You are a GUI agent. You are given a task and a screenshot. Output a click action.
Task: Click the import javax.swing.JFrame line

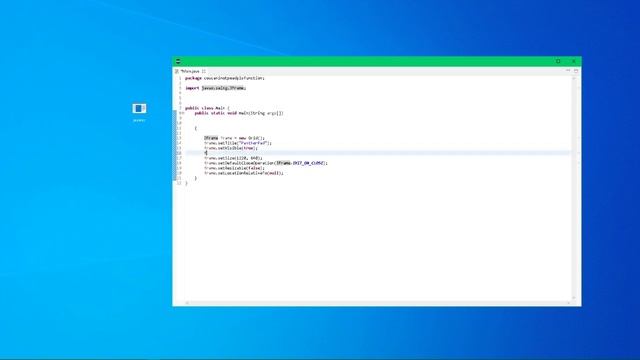(x=216, y=88)
